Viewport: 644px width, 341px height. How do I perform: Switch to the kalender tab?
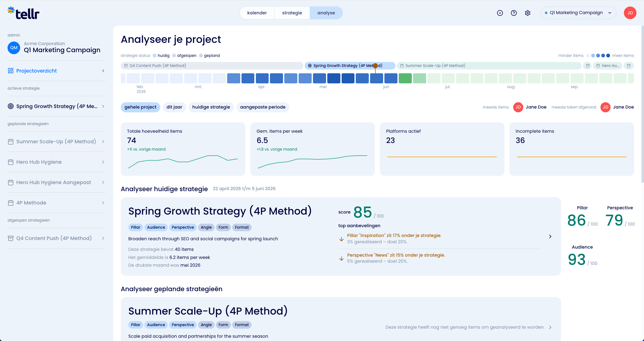click(257, 13)
